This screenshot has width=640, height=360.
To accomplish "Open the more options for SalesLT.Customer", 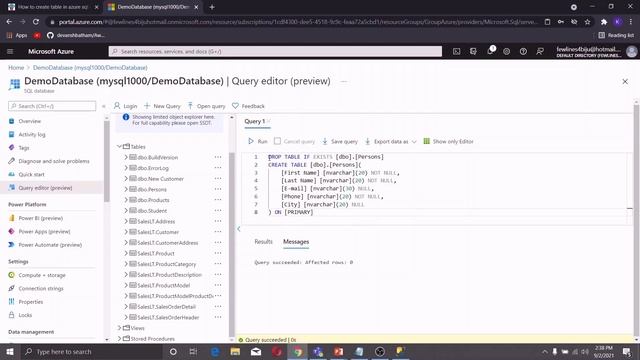I will point(218,231).
